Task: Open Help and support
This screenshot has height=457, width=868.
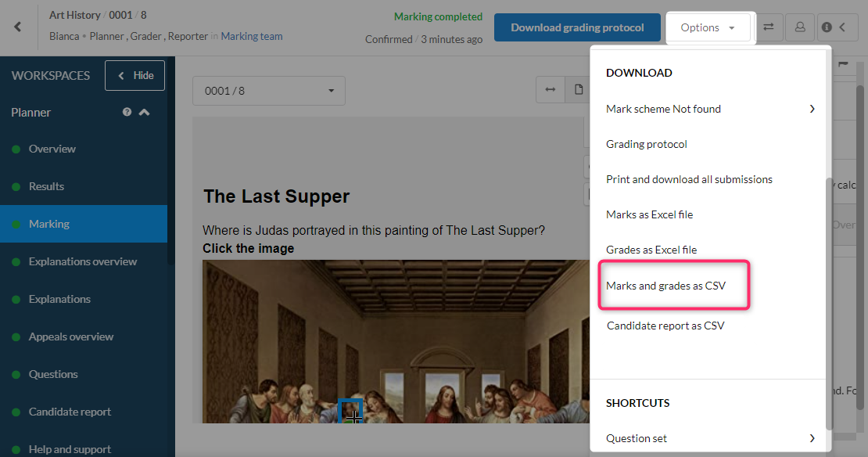Action: [x=84, y=448]
